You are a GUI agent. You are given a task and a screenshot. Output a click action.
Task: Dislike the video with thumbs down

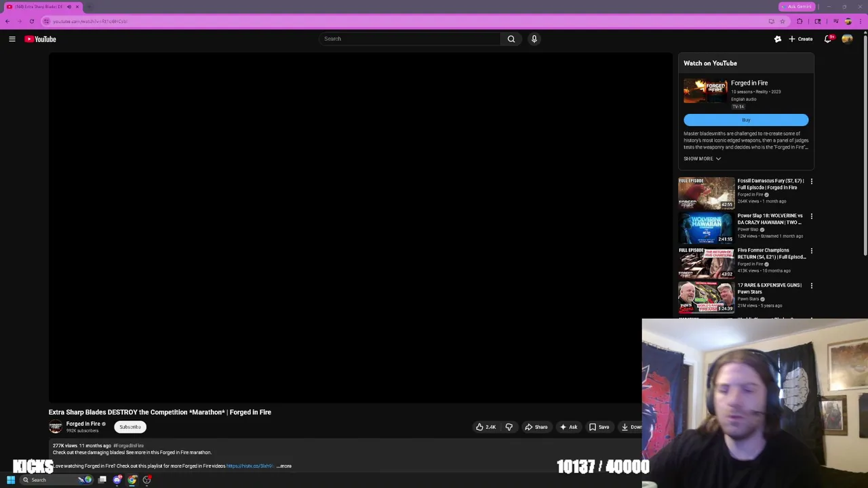tap(509, 427)
